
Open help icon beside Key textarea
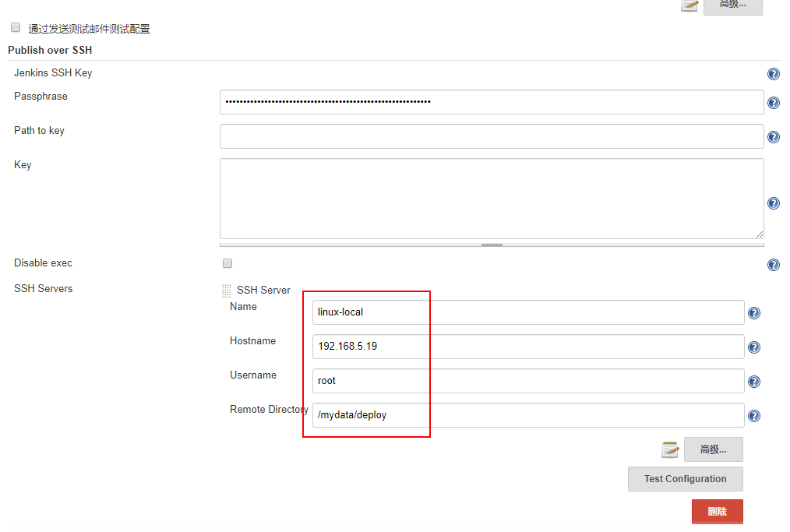774,203
